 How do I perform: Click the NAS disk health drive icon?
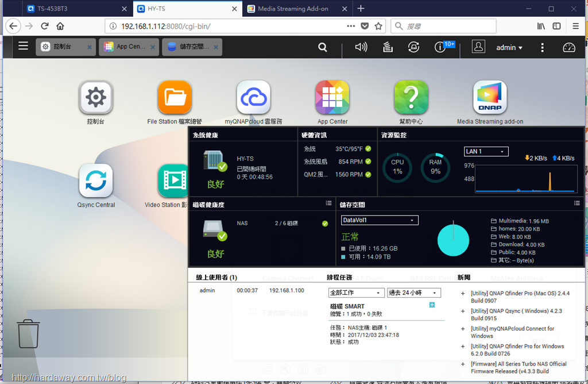(x=215, y=231)
